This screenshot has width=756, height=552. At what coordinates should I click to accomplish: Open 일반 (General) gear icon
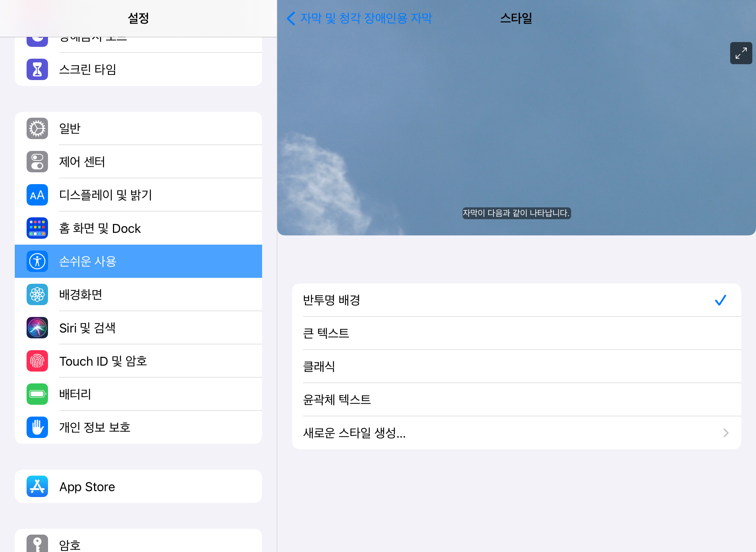[x=37, y=128]
